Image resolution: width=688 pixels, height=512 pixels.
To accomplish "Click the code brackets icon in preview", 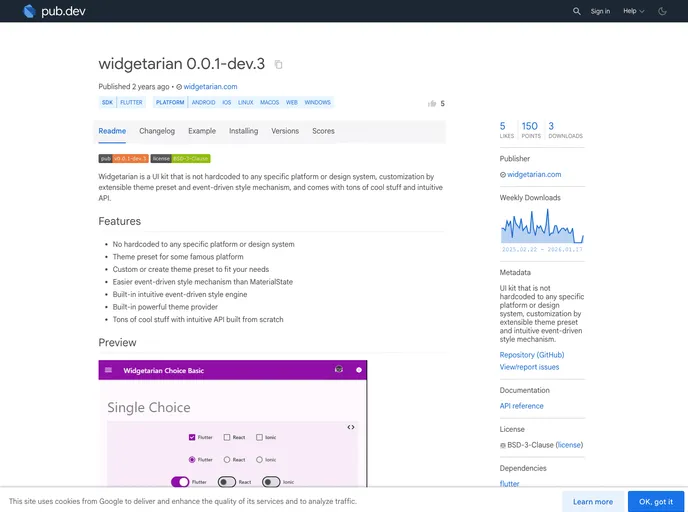I will 350,427.
